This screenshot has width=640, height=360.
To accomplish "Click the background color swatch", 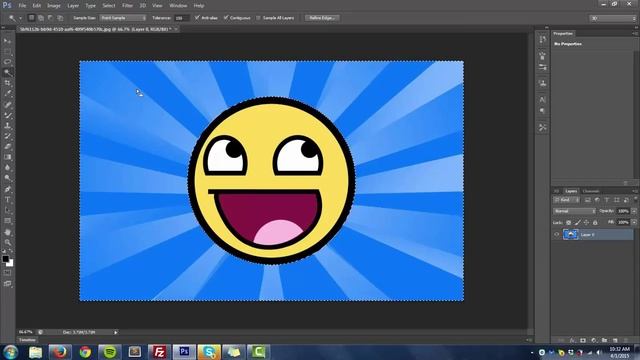I will [10, 264].
